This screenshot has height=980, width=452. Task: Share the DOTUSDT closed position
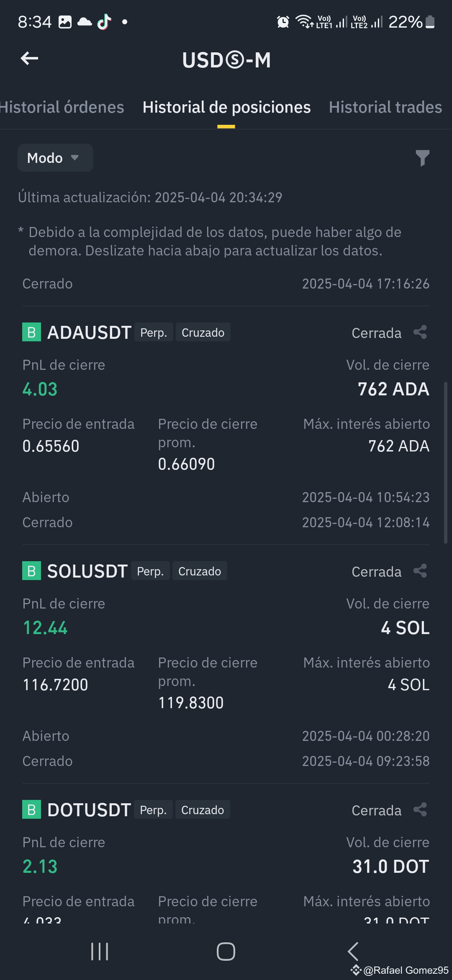click(x=420, y=810)
